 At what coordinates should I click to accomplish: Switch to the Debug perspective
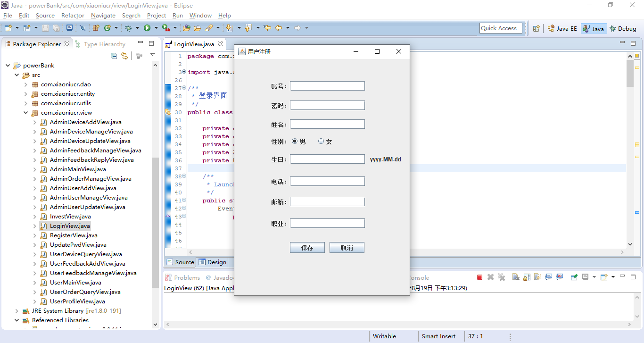click(x=623, y=28)
